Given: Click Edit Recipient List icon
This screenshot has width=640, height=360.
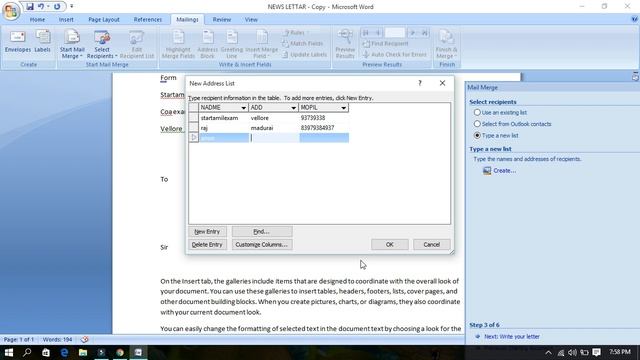Looking at the screenshot, I should pyautogui.click(x=137, y=44).
